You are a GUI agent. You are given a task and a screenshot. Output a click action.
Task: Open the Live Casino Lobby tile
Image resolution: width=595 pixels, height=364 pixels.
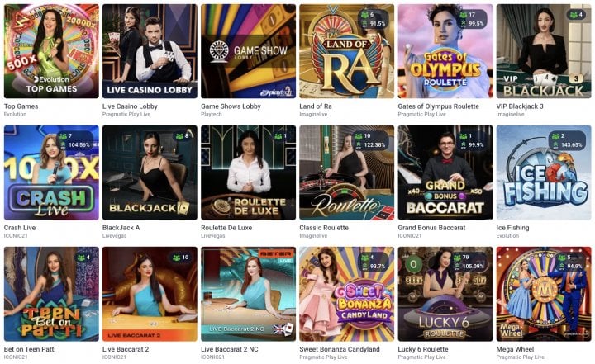pyautogui.click(x=150, y=51)
